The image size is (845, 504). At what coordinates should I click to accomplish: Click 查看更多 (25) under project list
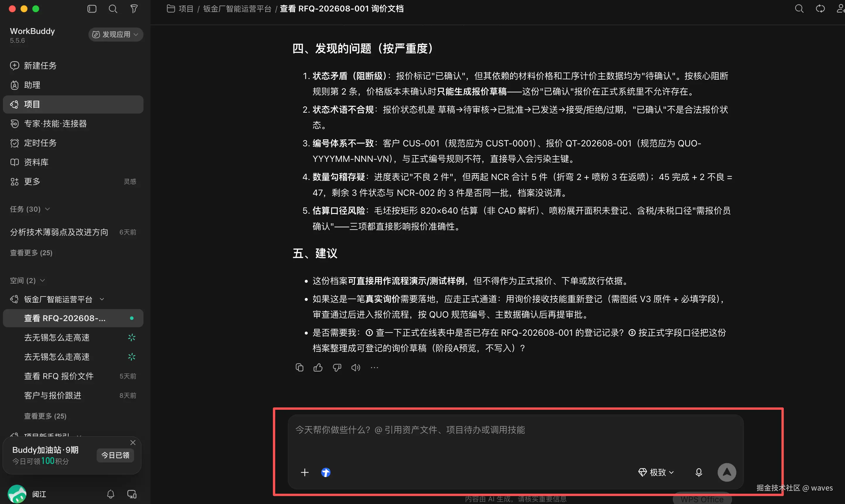(45, 416)
